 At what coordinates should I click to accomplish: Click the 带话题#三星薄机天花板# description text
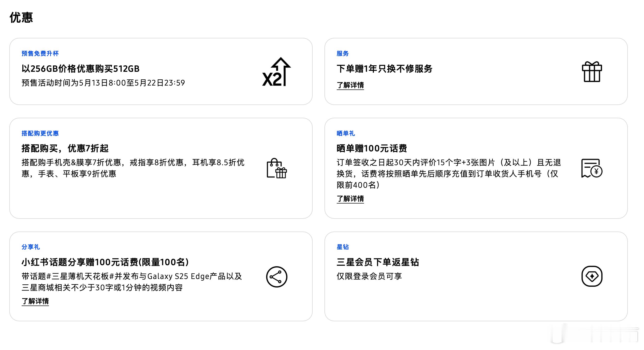point(132,282)
